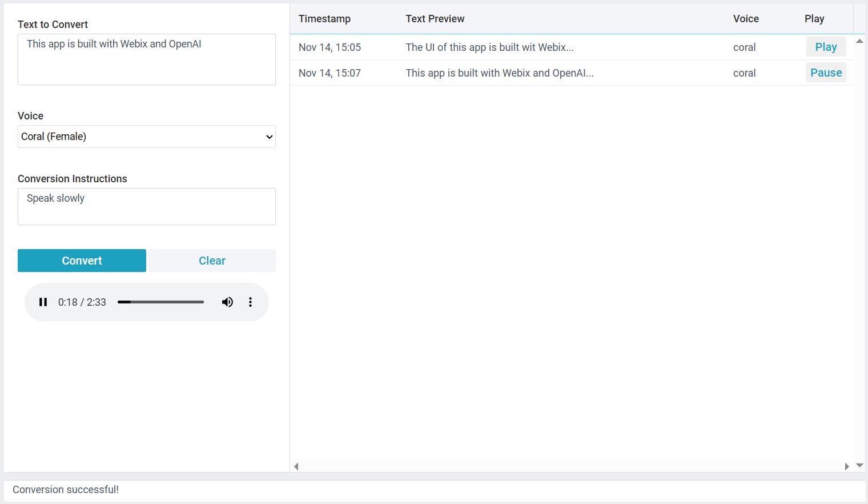Screen dimensions: 868x504
Task: Focus the Text to Convert field
Action: (146, 59)
